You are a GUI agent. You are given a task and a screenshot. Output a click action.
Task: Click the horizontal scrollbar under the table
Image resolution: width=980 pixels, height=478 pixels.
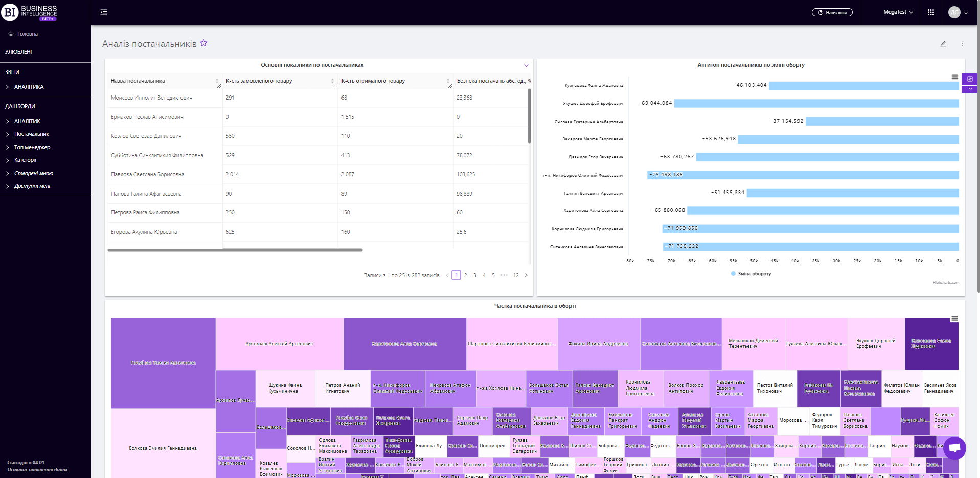235,250
